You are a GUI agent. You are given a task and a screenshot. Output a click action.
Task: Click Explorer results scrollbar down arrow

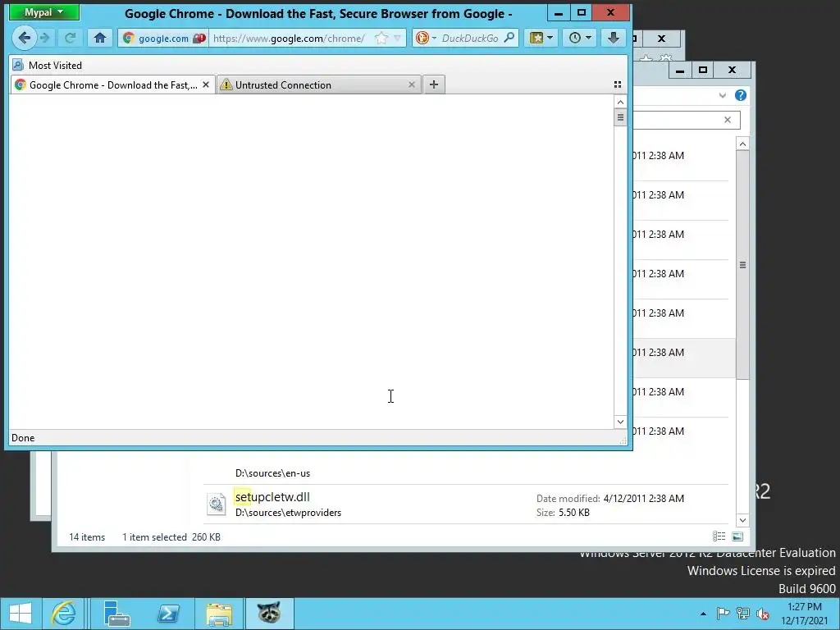coord(742,519)
